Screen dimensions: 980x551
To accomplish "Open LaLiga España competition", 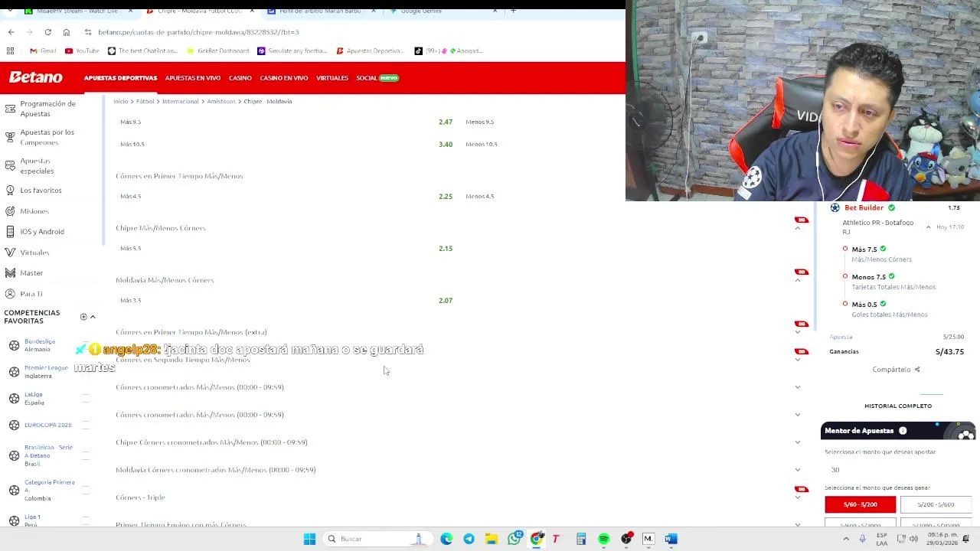I will [34, 398].
